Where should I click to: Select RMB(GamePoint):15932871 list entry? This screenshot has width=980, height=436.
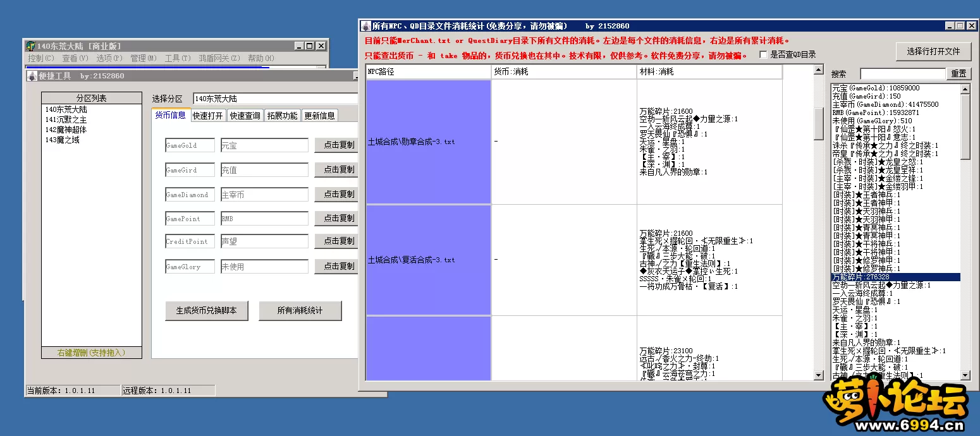point(895,112)
